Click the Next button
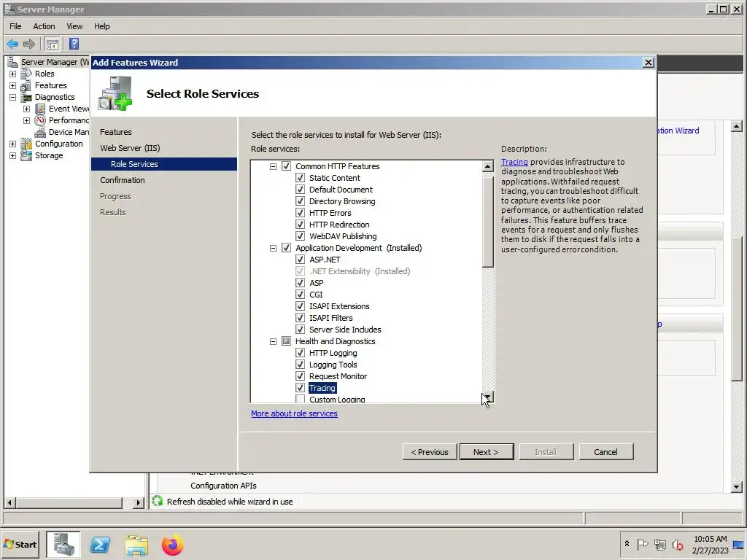Screen dimensions: 747x560 (487, 452)
